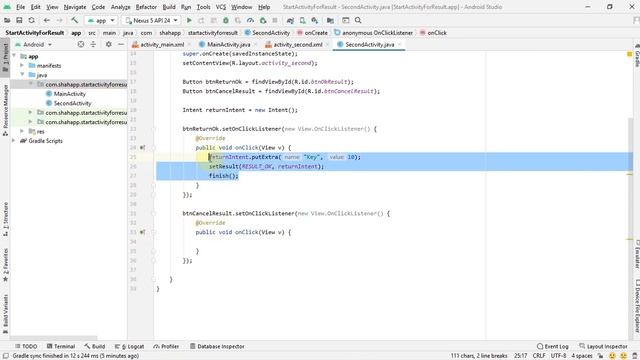
Task: Click the onCreate breadcrumb
Action: (316, 33)
